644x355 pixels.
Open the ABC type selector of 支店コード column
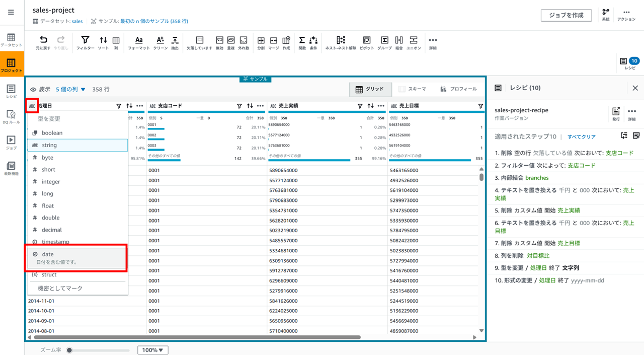click(x=152, y=106)
